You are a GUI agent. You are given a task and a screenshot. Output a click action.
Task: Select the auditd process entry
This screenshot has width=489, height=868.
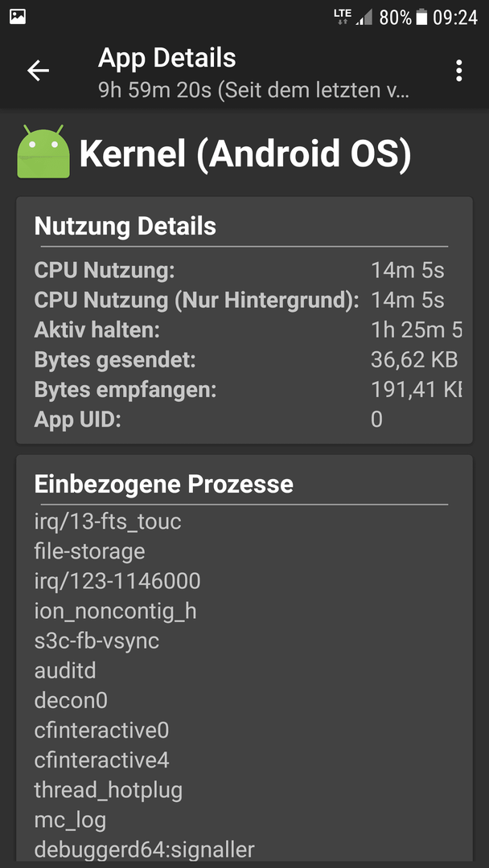[65, 671]
